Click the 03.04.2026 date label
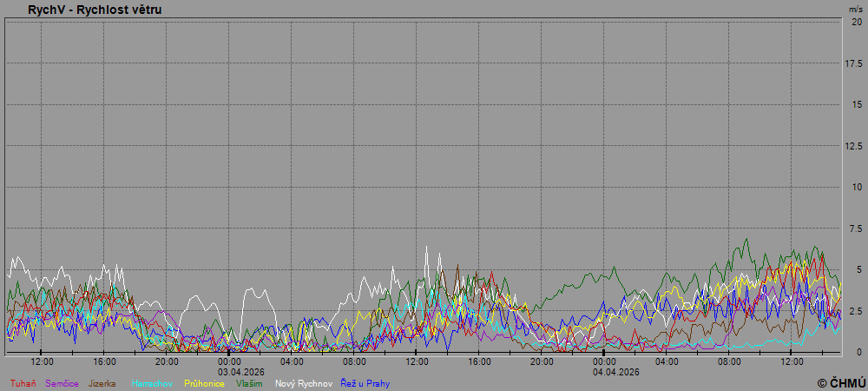 coord(229,371)
